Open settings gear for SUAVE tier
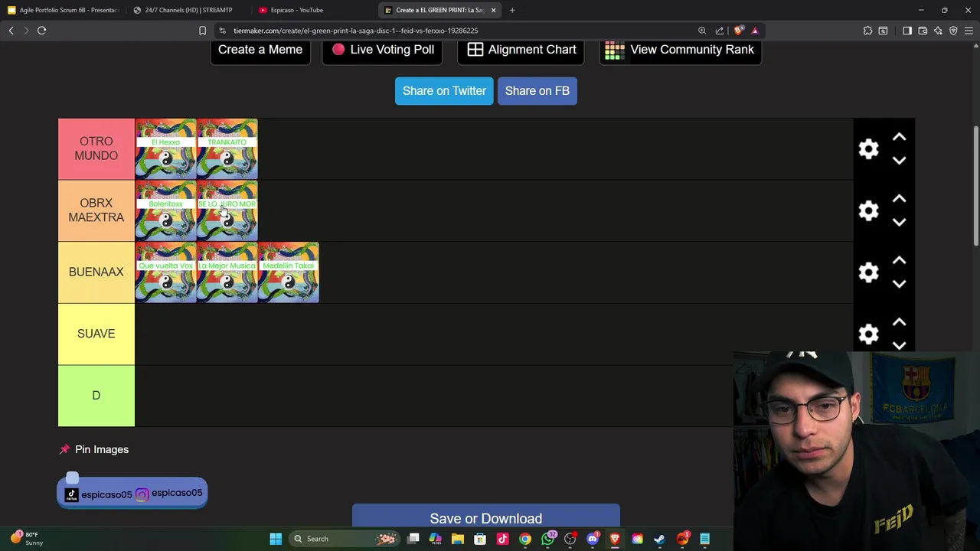This screenshot has width=980, height=551. (x=868, y=334)
